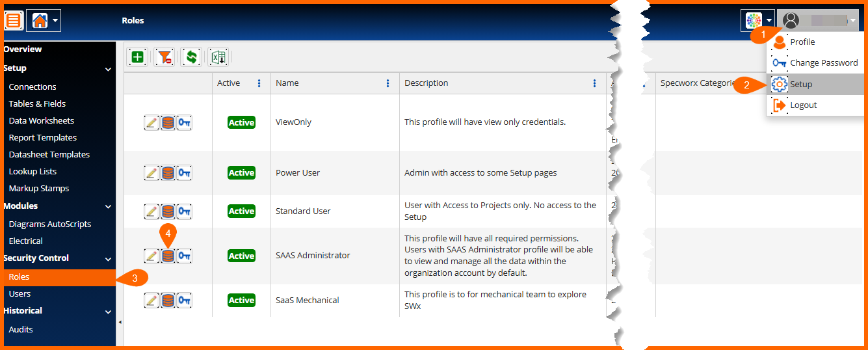The height and width of the screenshot is (350, 868).
Task: Edit the Power User role with pencil
Action: (151, 172)
